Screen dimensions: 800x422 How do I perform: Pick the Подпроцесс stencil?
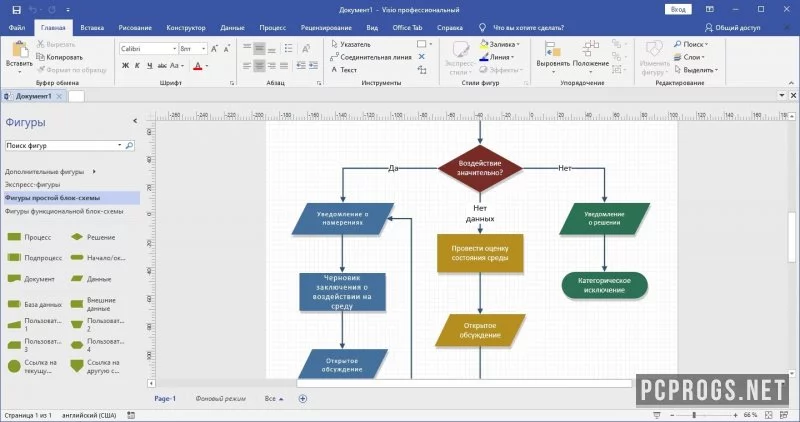14,258
